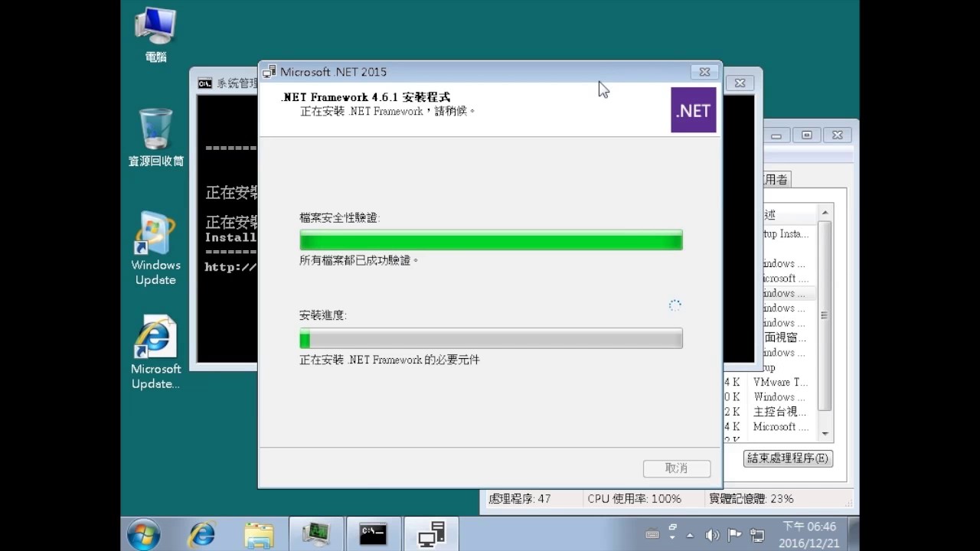980x551 pixels.
Task: Click 結束處理程序 button in Task Manager
Action: tap(788, 458)
